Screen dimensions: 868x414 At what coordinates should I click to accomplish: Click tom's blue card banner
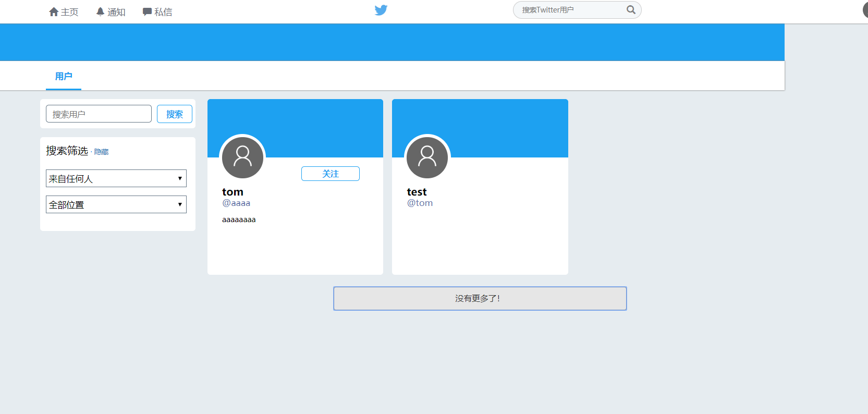[295, 128]
